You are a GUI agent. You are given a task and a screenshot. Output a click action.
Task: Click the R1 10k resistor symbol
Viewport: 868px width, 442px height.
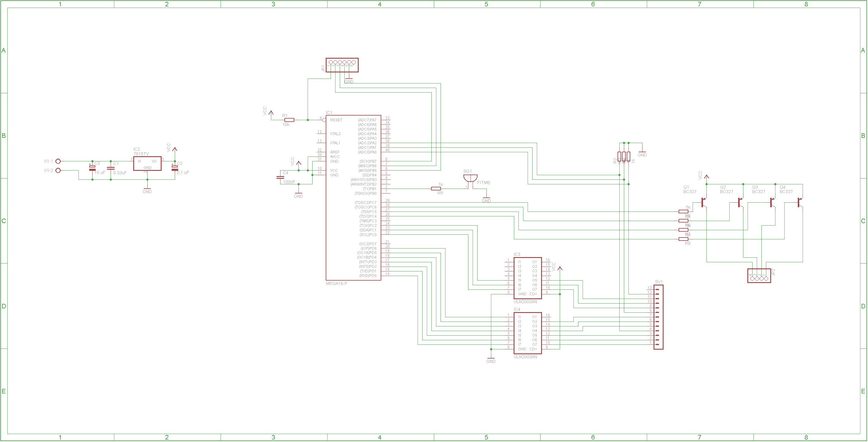pos(289,120)
